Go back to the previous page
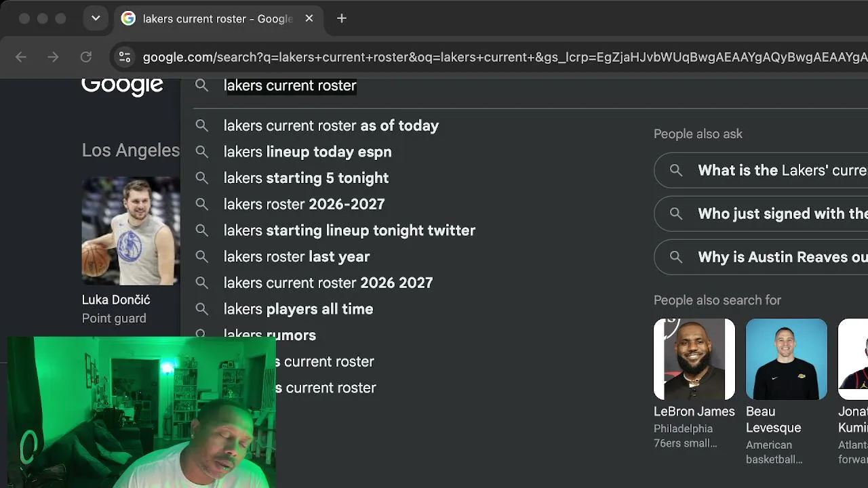 [21, 57]
